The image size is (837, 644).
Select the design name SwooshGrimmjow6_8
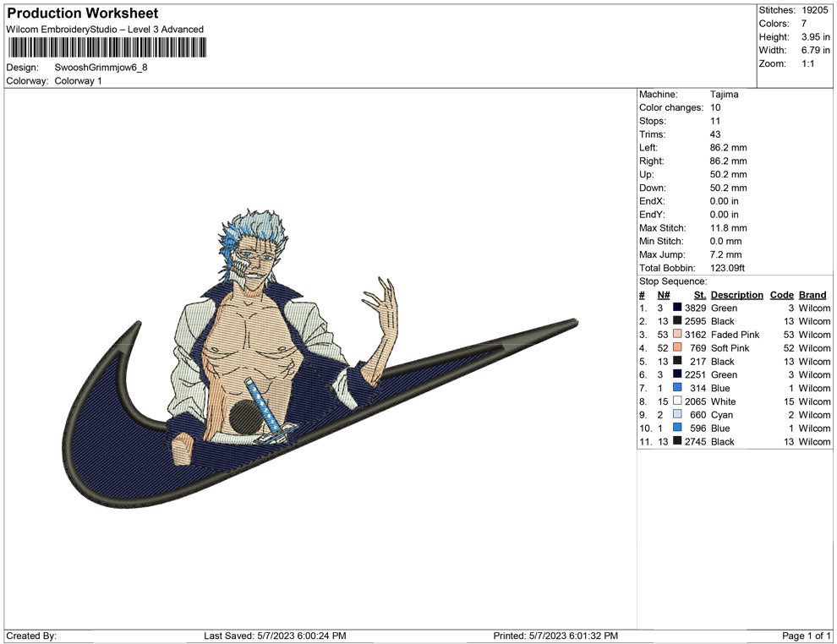101,68
